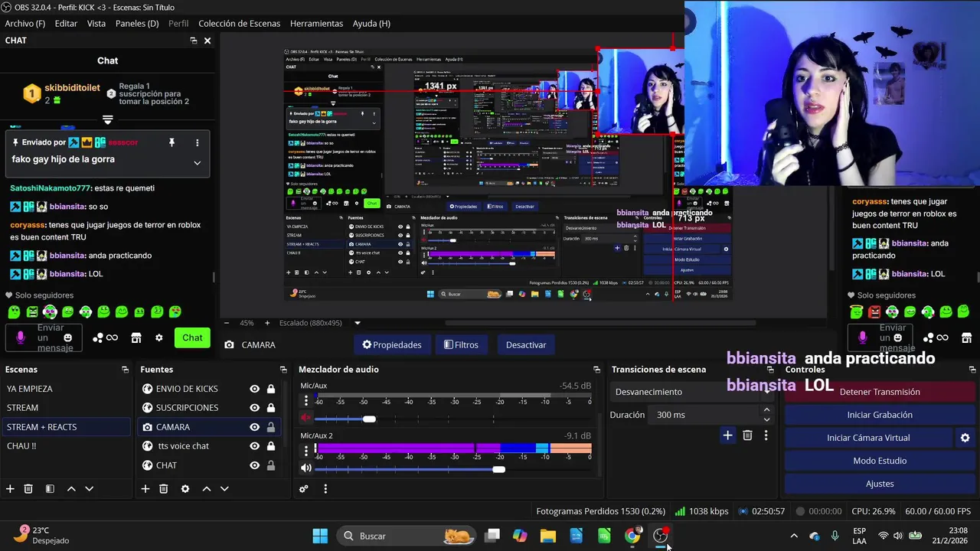Move source down in Fuentes panel
980x551 pixels.
pyautogui.click(x=224, y=489)
